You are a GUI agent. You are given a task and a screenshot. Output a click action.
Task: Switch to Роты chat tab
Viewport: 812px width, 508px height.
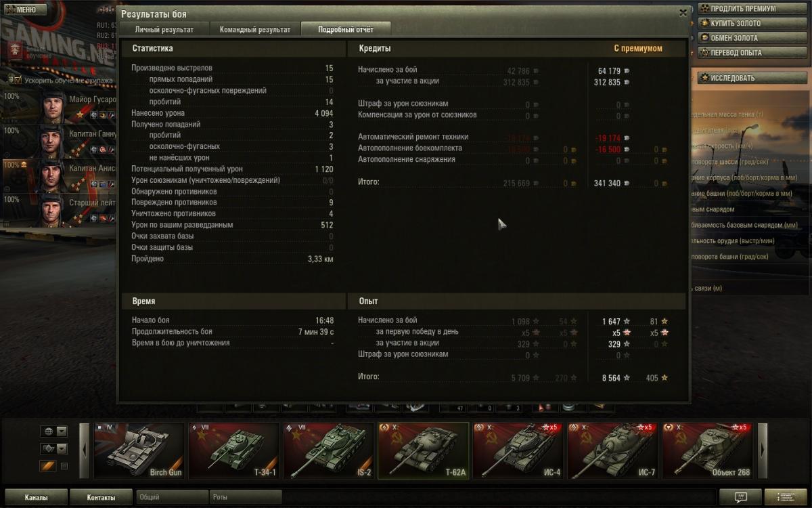245,497
